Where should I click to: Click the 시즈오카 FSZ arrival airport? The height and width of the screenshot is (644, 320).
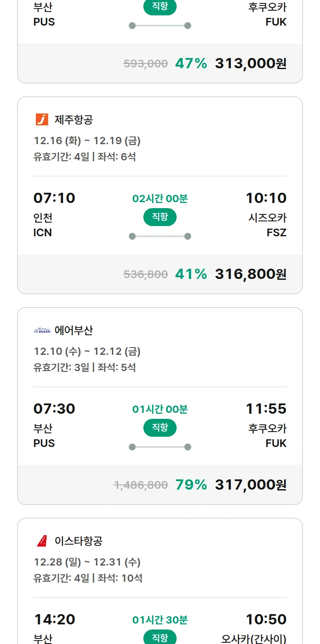(268, 225)
